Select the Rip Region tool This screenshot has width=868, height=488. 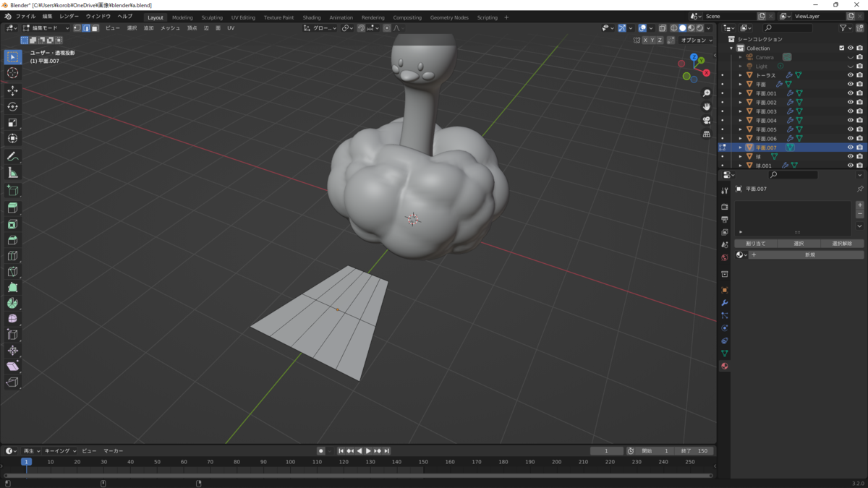(12, 382)
